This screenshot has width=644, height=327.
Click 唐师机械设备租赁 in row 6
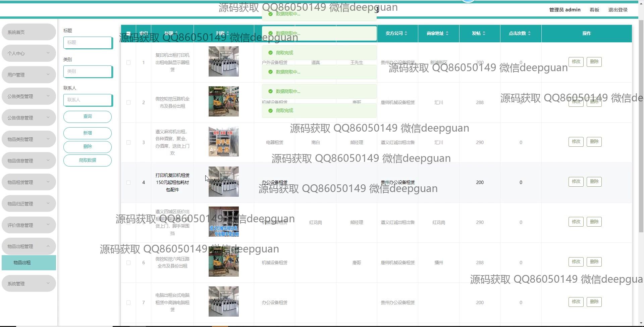click(x=397, y=263)
